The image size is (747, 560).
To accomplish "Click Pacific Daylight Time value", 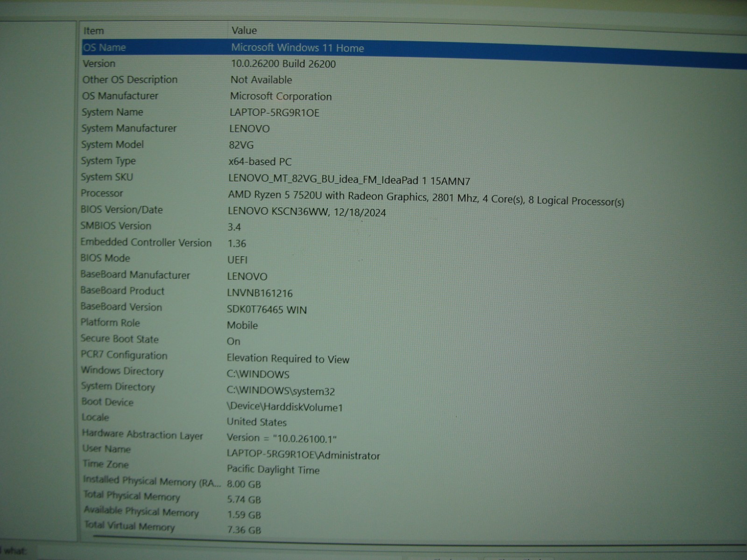I will (x=273, y=469).
